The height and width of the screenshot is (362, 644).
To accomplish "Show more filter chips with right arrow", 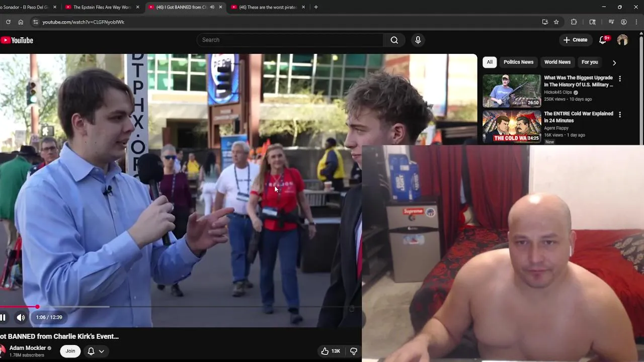I will [614, 63].
